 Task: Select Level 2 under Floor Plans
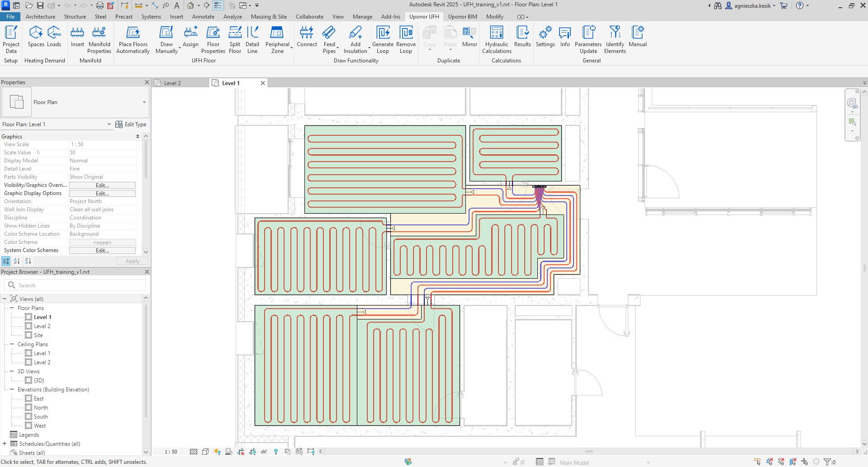coord(42,326)
